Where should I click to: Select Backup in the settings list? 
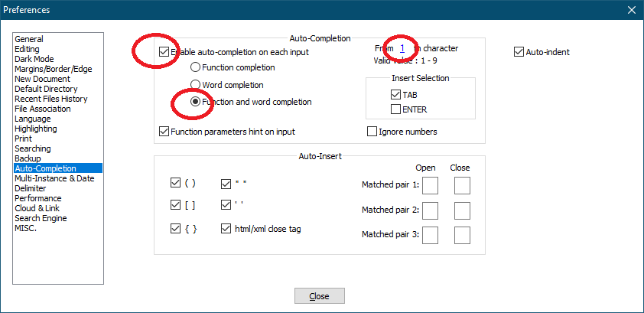point(28,158)
